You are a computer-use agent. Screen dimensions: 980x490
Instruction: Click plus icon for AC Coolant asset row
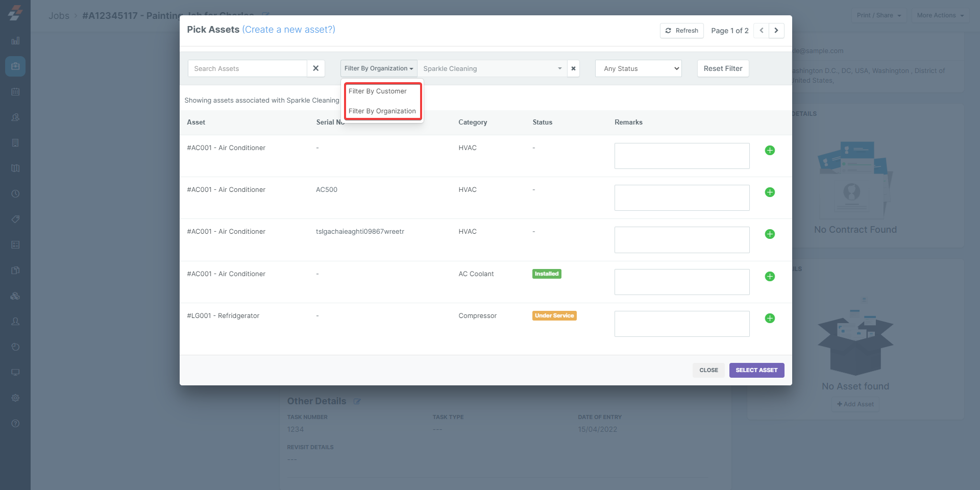pos(770,277)
